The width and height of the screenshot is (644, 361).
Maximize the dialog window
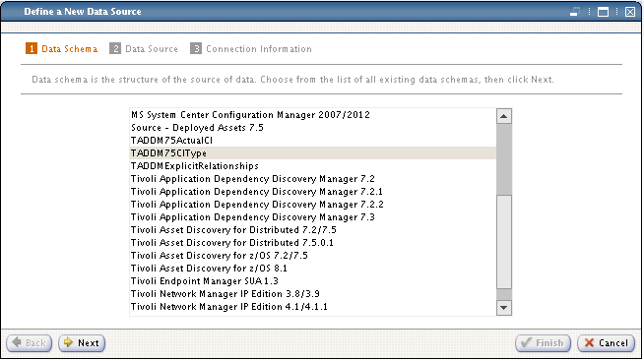pos(603,12)
